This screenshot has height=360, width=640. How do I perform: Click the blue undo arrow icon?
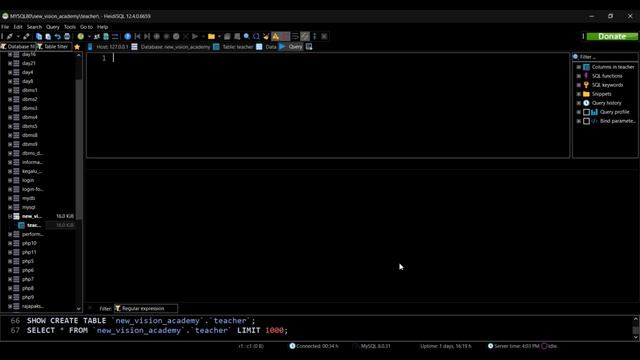pos(58,36)
